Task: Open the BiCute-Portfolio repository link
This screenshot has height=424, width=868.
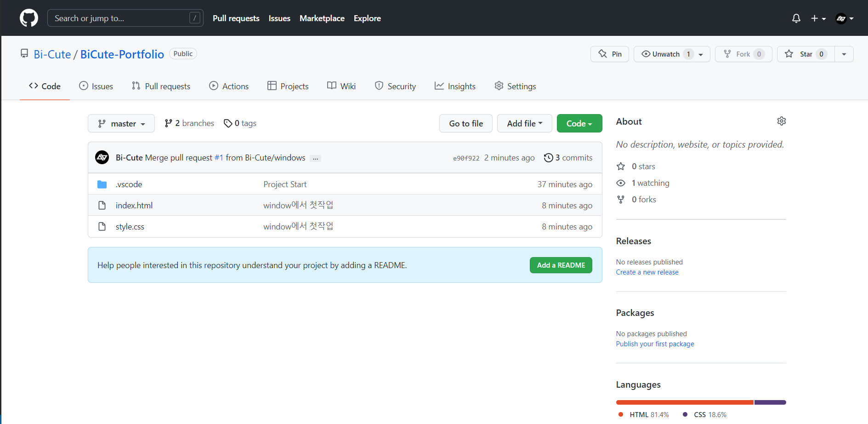Action: [x=122, y=54]
